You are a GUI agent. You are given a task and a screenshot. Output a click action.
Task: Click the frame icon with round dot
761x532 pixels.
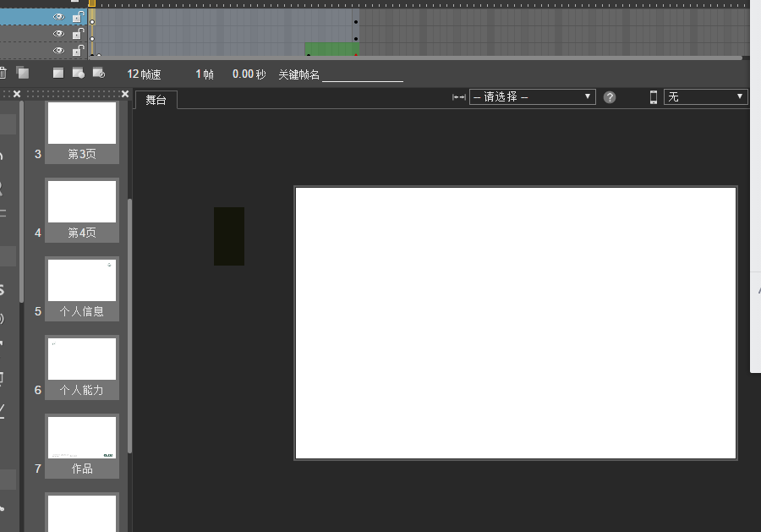tap(78, 73)
